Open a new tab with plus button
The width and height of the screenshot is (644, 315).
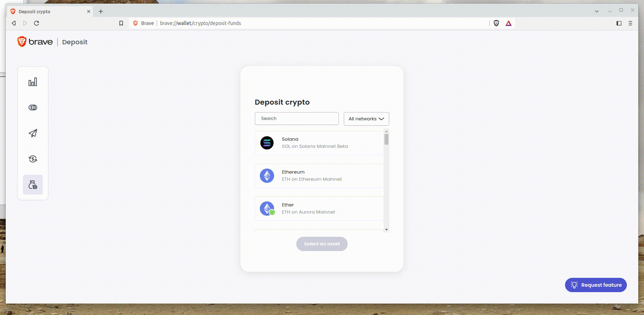click(101, 11)
